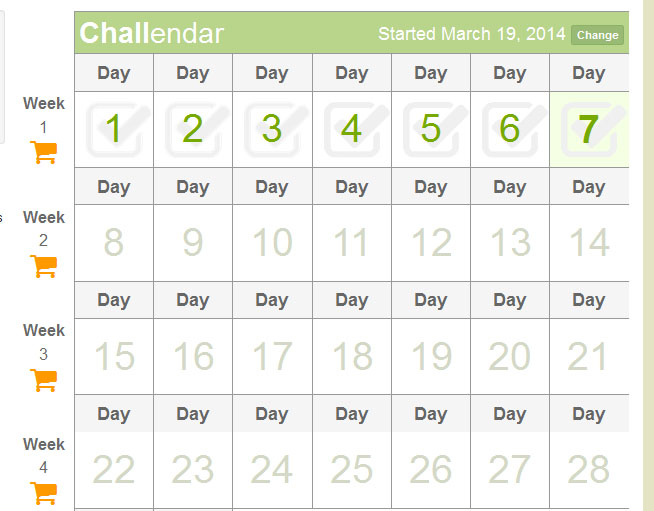Click the Week 1 shopping cart icon

(44, 152)
